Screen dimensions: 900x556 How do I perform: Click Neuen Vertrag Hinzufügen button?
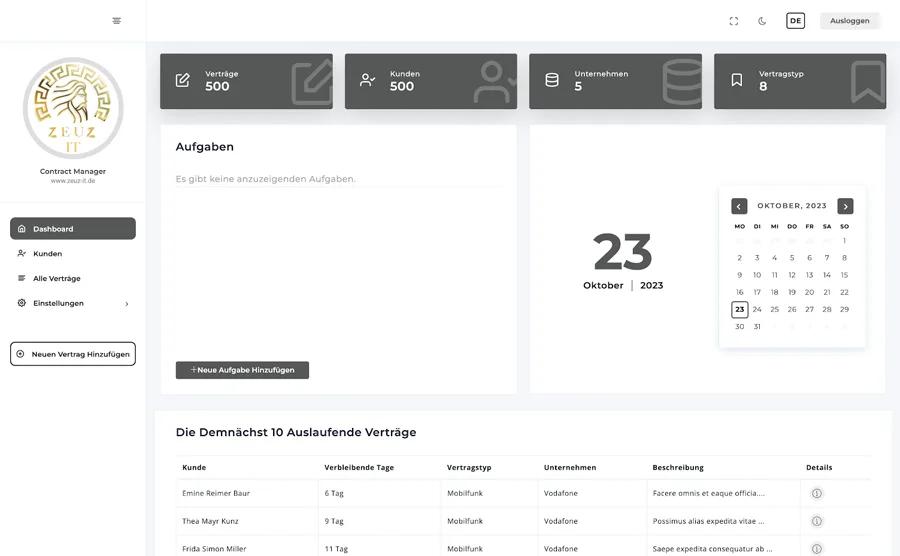pos(73,354)
